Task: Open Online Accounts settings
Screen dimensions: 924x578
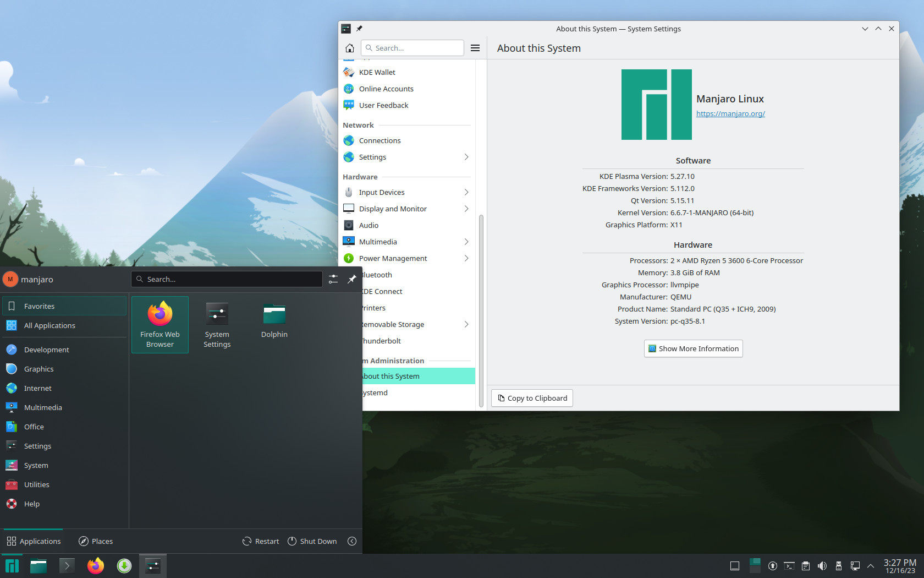Action: pos(407,89)
